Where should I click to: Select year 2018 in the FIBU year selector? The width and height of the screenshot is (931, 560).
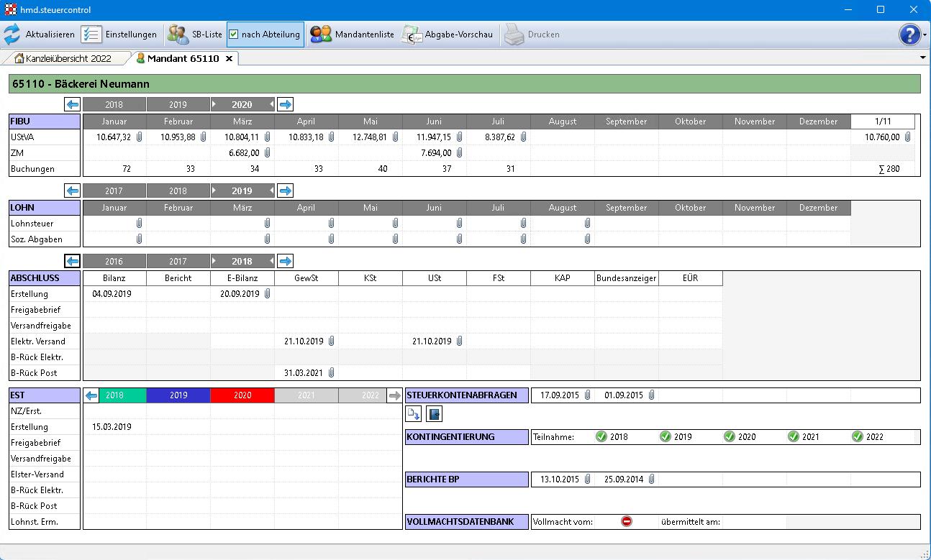pos(114,104)
